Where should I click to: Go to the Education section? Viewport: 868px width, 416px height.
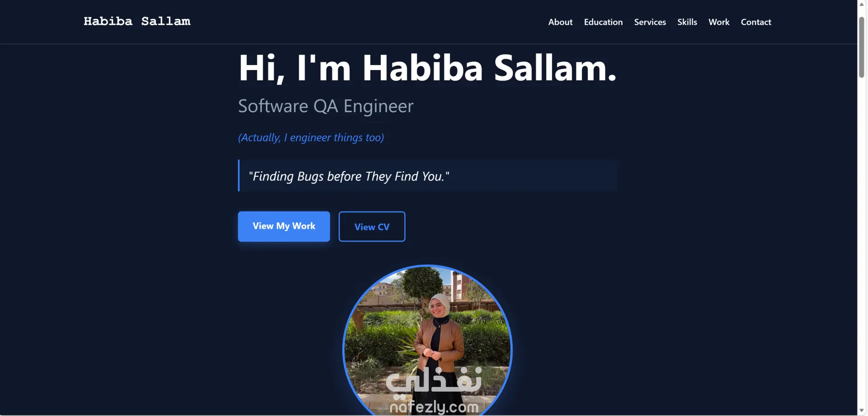[x=603, y=22]
